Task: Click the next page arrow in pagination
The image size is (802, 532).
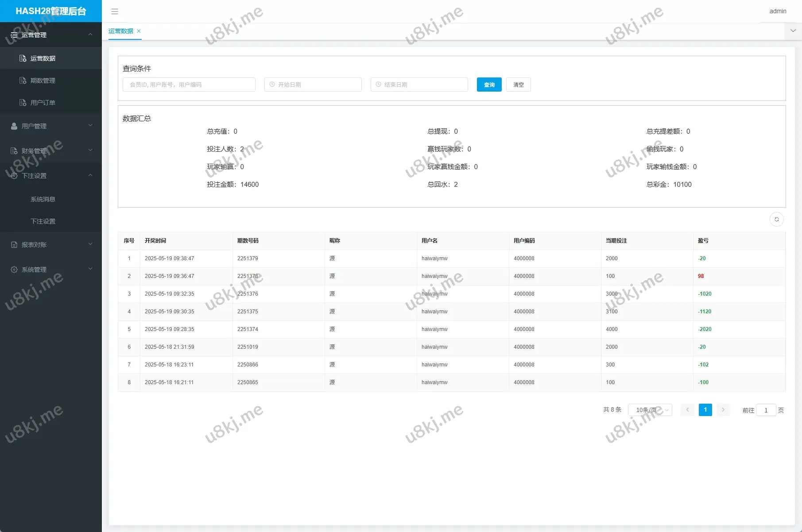Action: tap(723, 410)
